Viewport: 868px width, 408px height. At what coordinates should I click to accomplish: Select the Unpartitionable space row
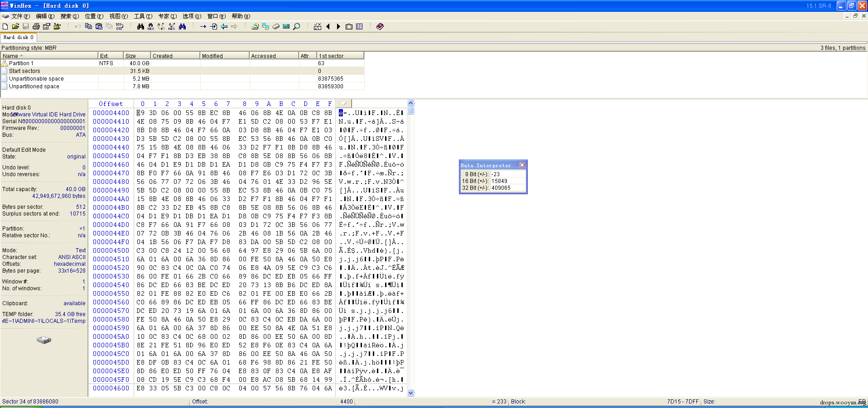(x=182, y=79)
